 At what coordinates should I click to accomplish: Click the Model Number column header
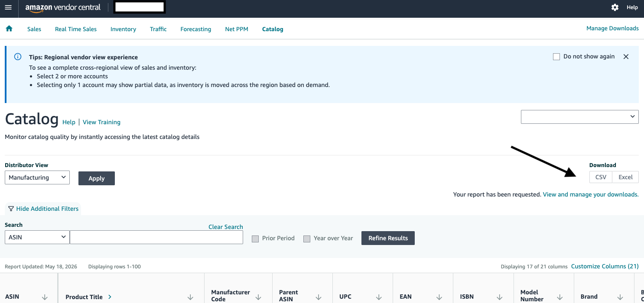pyautogui.click(x=532, y=296)
